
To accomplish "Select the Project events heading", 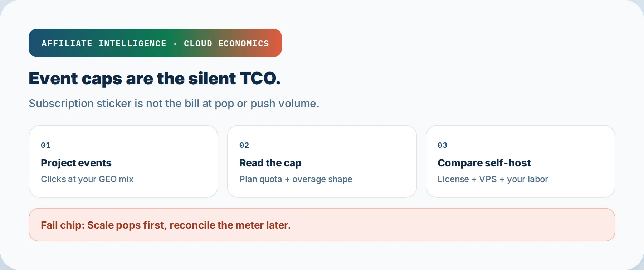I will tap(76, 163).
